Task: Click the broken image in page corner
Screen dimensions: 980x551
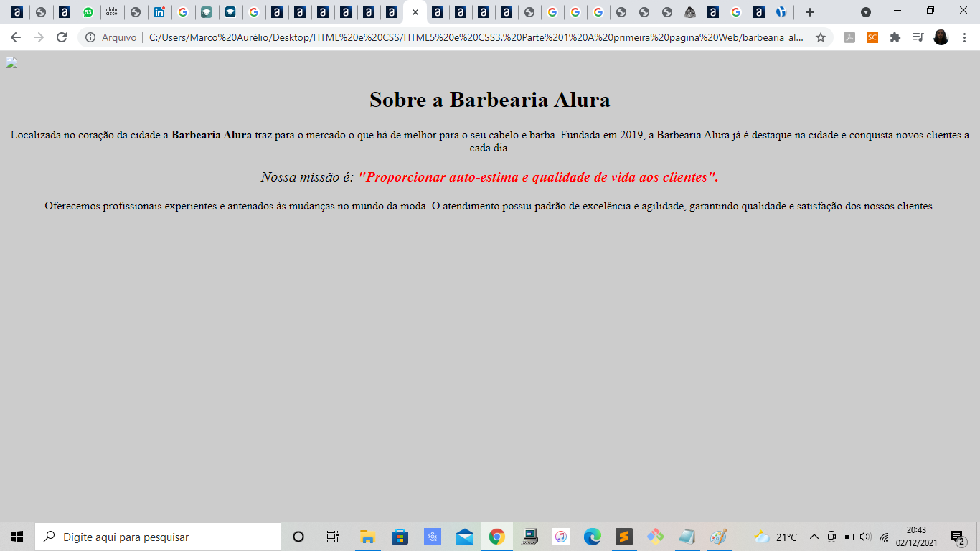Action: pyautogui.click(x=11, y=62)
